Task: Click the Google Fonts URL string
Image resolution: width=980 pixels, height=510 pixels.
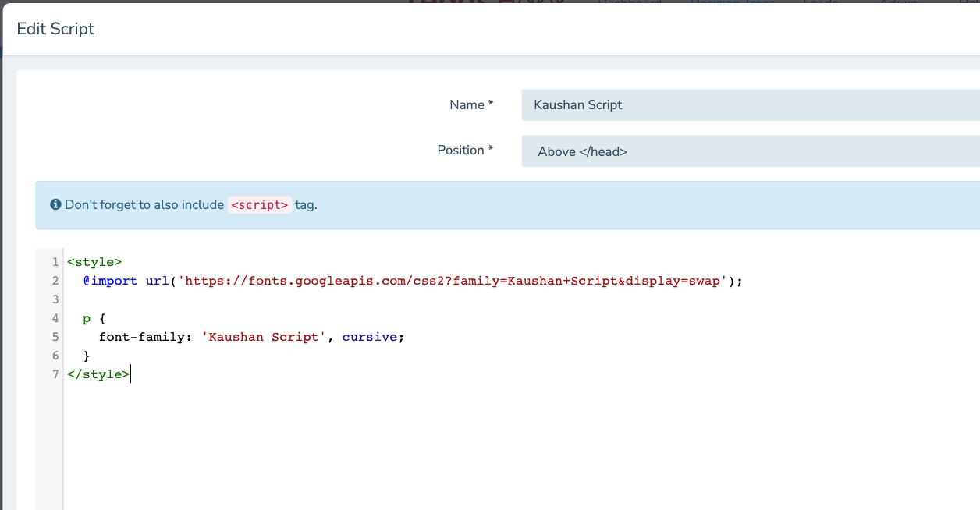Action: pos(451,281)
